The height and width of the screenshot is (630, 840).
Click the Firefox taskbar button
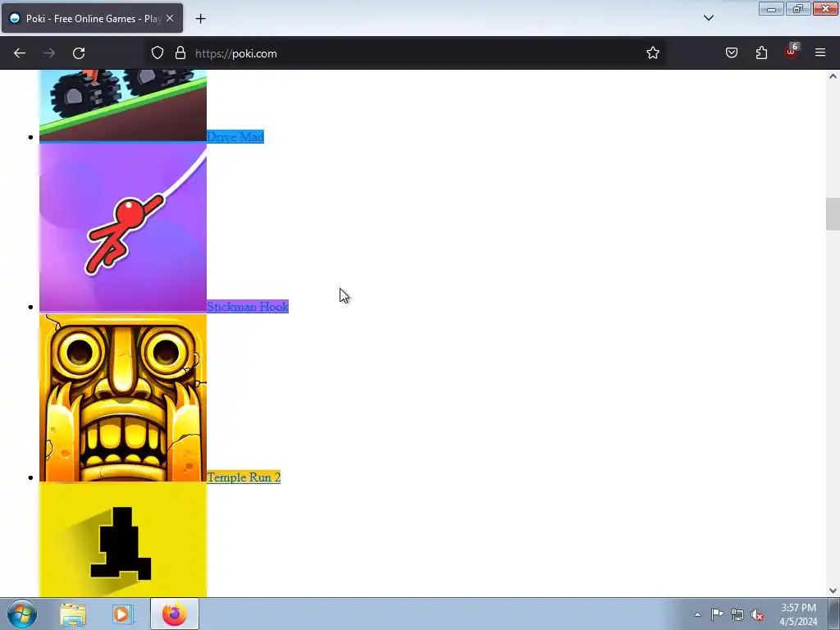click(175, 614)
